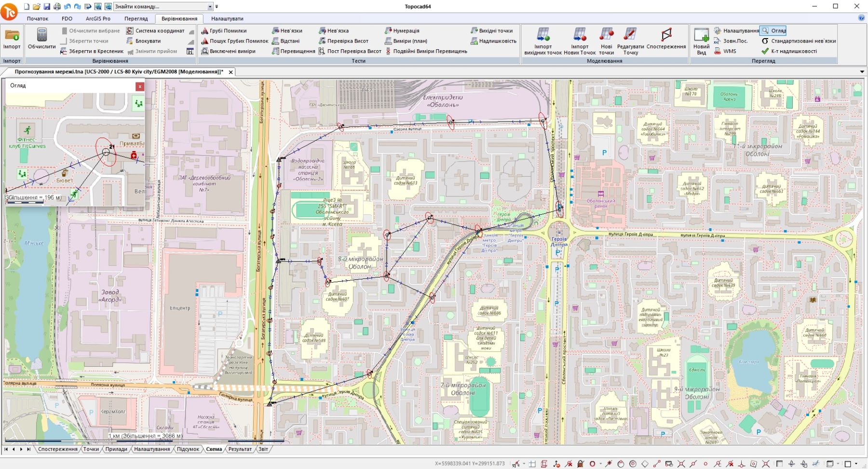Save with the floppy disk icon
This screenshot has height=469, width=868.
coord(47,7)
